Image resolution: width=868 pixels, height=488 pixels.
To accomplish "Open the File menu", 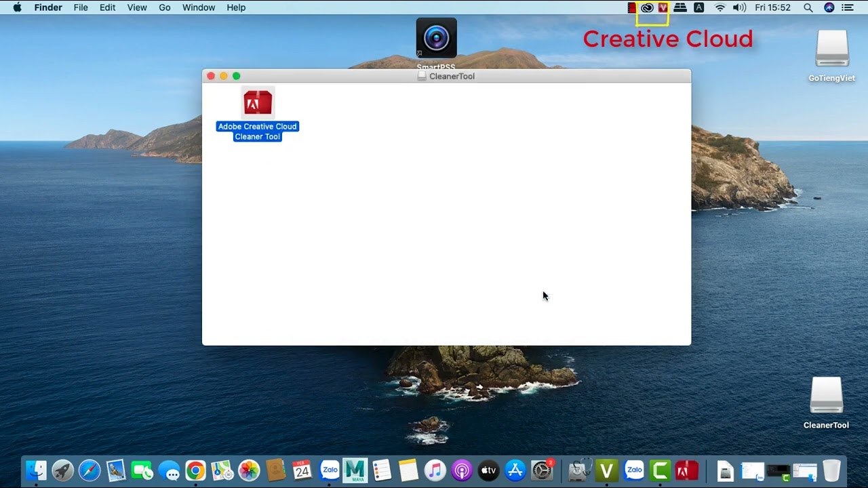I will [x=81, y=7].
